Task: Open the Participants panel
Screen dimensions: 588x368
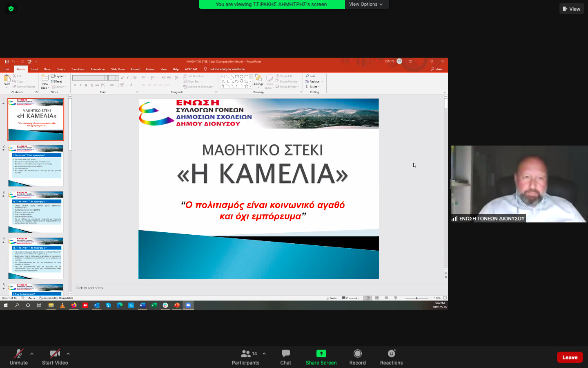Action: click(245, 357)
